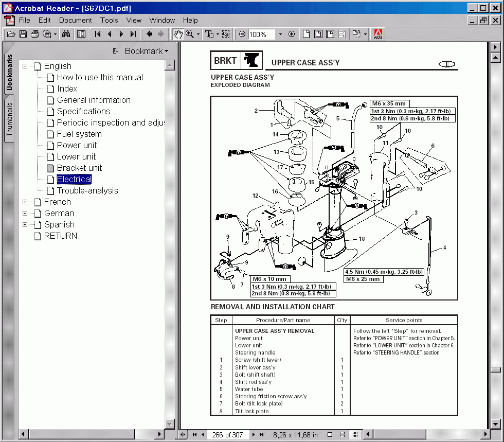Print the document using the printer icon
The height and width of the screenshot is (442, 504).
34,34
